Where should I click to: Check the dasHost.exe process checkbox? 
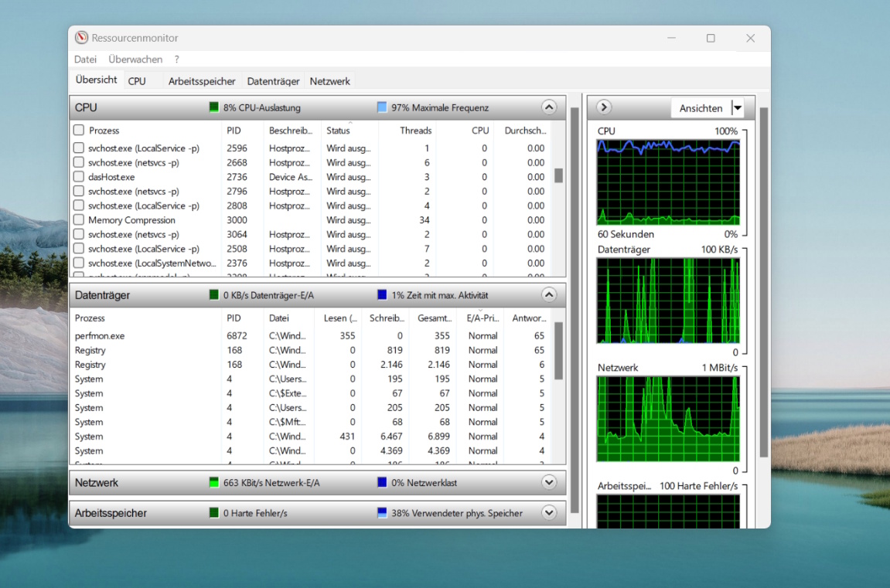[79, 177]
